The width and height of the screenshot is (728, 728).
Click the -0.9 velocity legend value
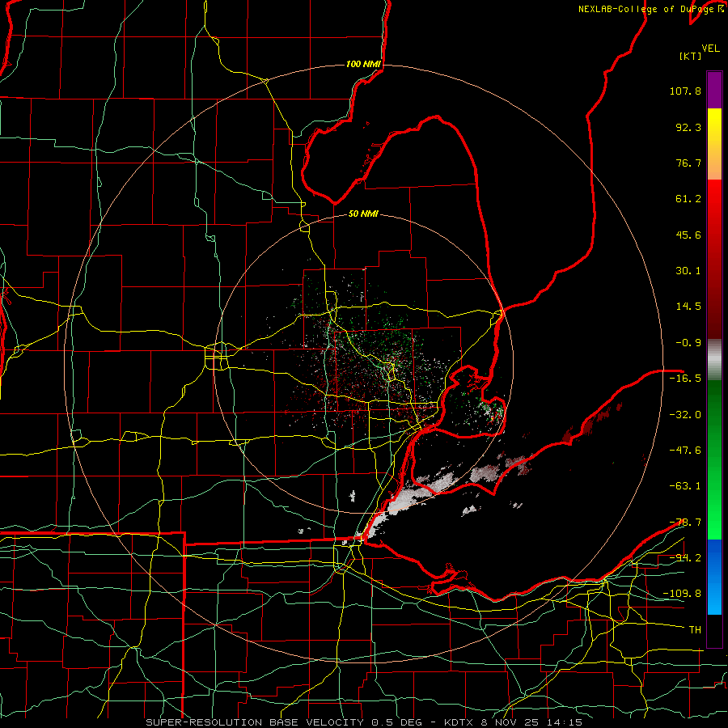click(x=688, y=343)
